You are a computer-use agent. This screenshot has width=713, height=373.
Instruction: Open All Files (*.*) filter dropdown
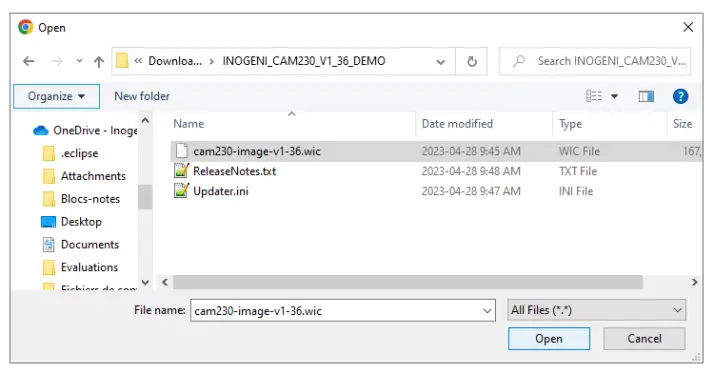pos(596,310)
